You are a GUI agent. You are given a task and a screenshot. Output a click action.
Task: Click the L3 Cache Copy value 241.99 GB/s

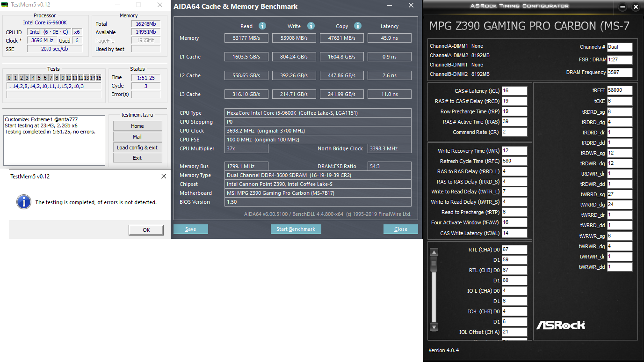click(342, 94)
